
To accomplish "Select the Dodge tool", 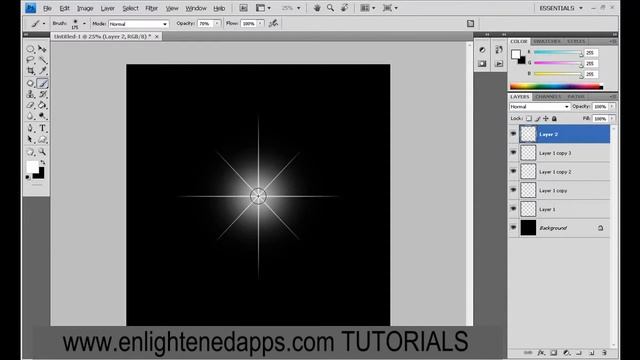I will (42, 116).
